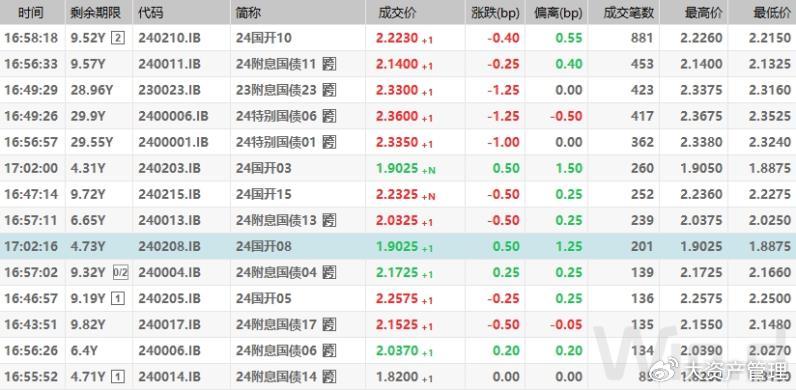
Task: Click the traded price 2.0370
Action: coord(397,351)
